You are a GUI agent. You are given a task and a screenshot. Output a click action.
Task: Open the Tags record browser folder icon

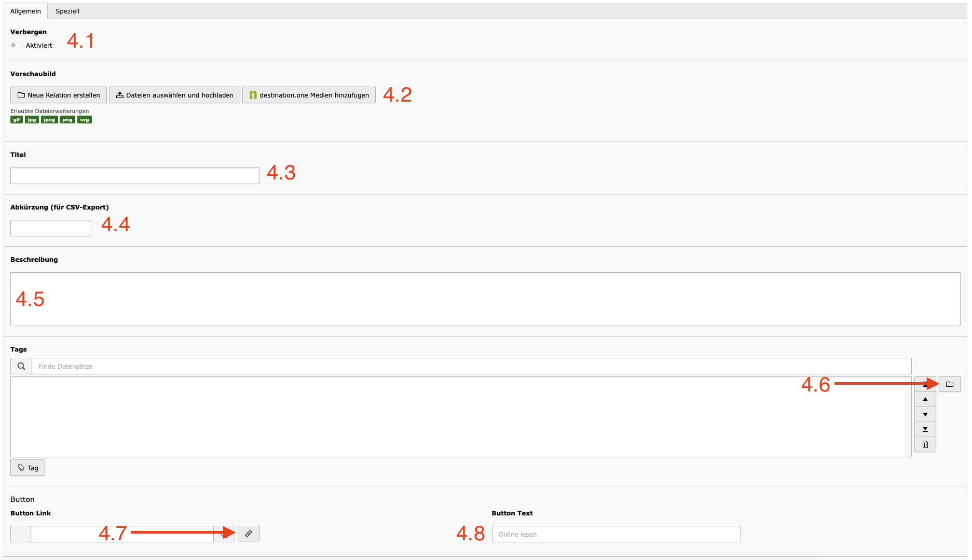pos(949,384)
